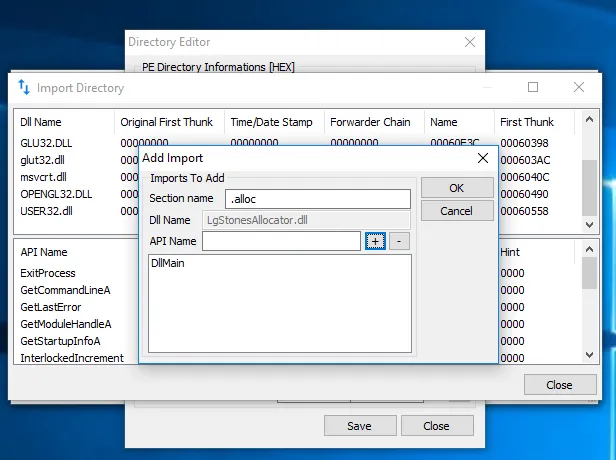Viewport: 616px width, 460px height.
Task: Click First Thunk value 00060490
Action: [x=524, y=194]
